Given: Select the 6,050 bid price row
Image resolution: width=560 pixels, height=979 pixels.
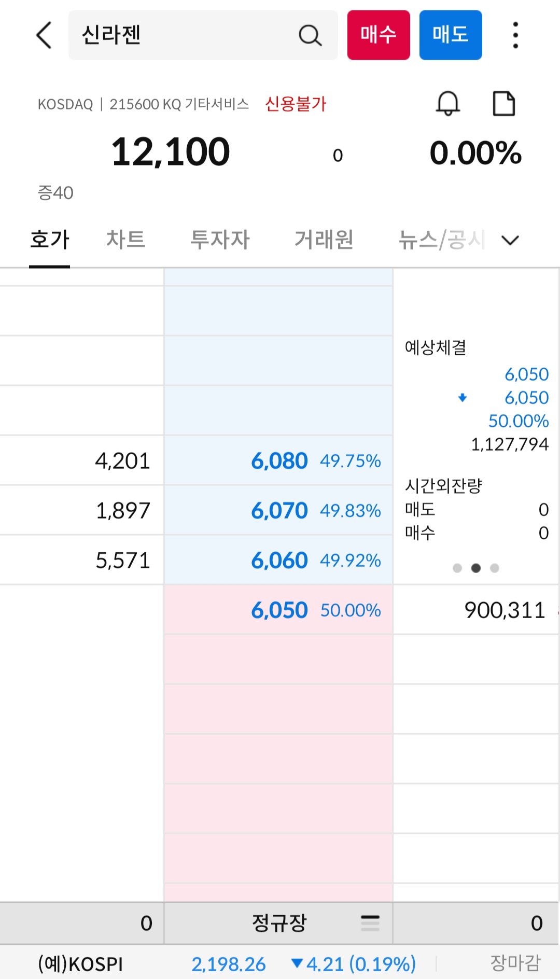Looking at the screenshot, I should [278, 610].
